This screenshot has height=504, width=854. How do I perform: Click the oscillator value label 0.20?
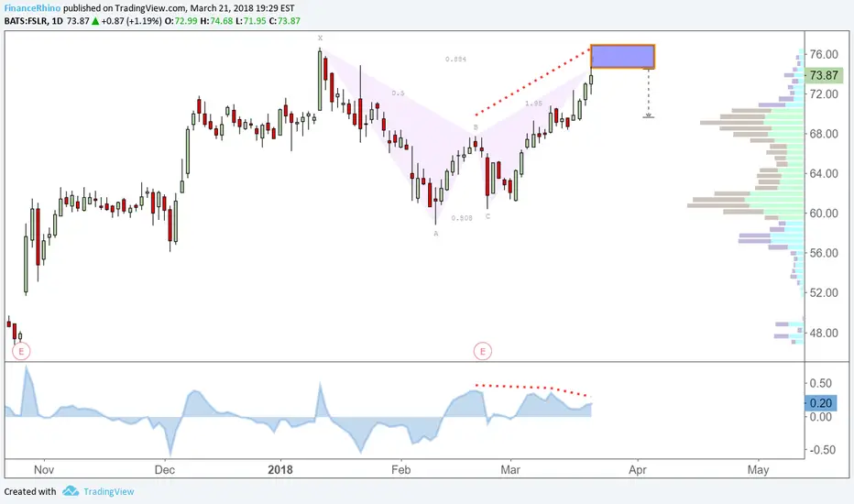(x=821, y=403)
